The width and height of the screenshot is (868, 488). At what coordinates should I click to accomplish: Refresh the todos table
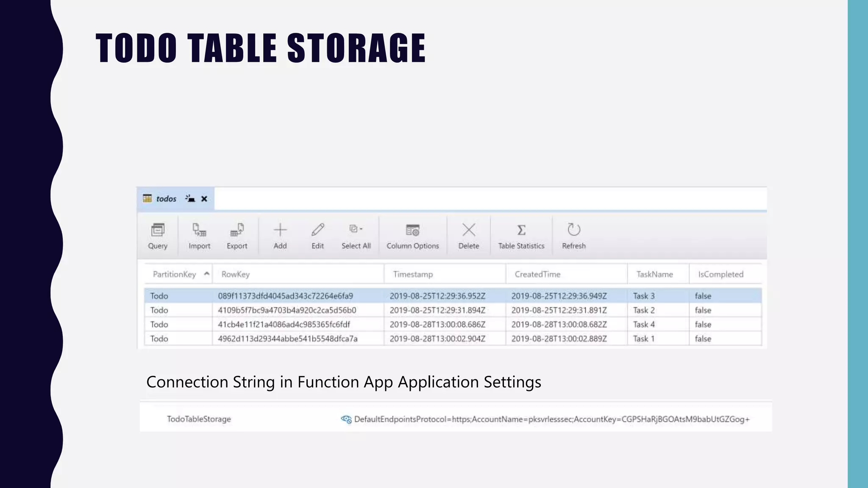(x=574, y=236)
